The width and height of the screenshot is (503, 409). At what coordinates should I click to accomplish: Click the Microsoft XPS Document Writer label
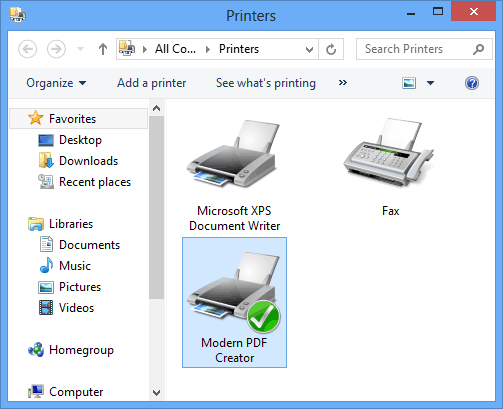[234, 218]
